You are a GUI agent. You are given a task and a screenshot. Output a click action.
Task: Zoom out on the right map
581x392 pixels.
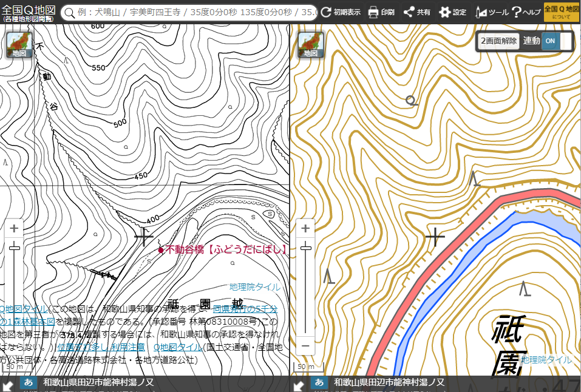[305, 346]
